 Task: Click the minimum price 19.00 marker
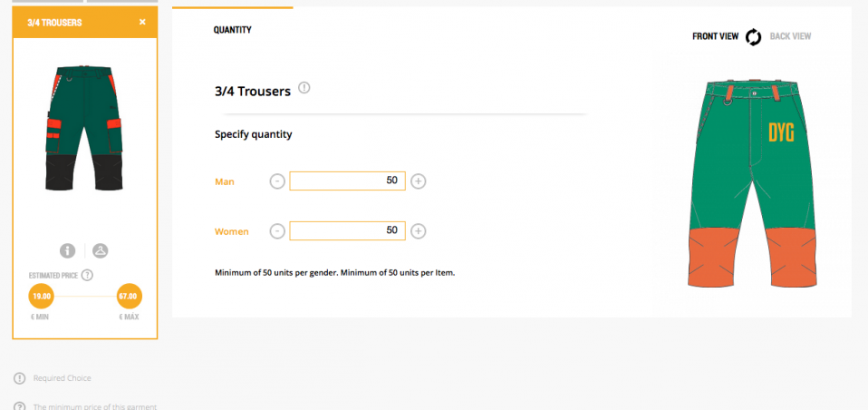point(42,297)
